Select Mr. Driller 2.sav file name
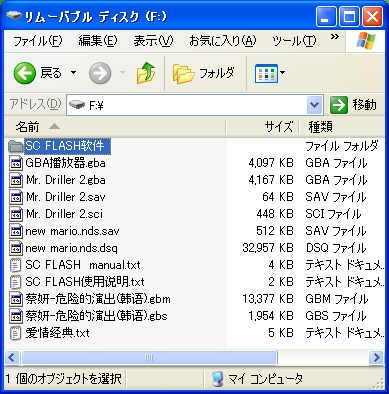Screen dimensions: 389x394 click(66, 197)
